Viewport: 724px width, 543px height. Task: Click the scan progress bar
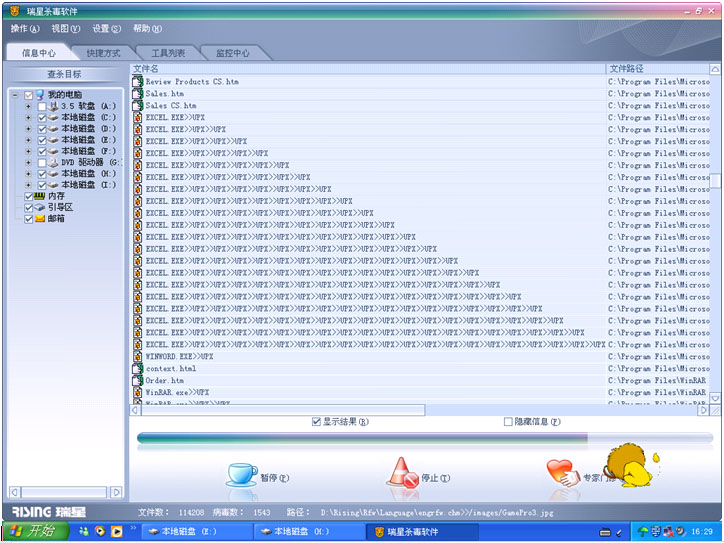coord(425,438)
